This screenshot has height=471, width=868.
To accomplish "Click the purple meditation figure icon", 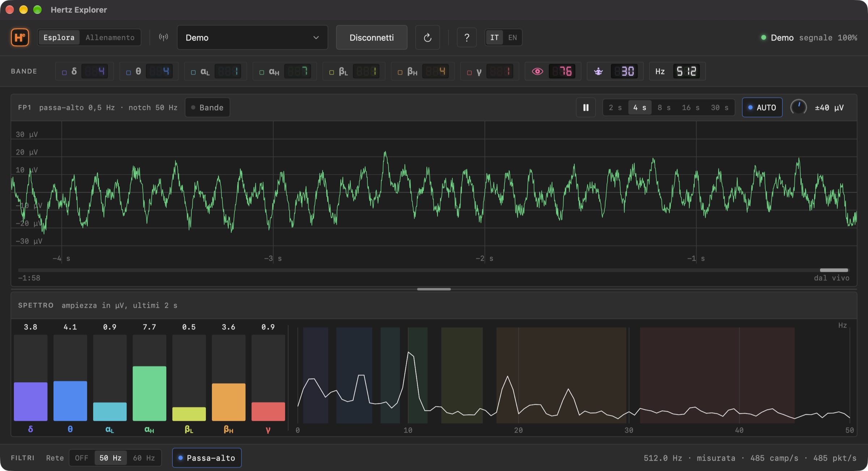I will [599, 71].
